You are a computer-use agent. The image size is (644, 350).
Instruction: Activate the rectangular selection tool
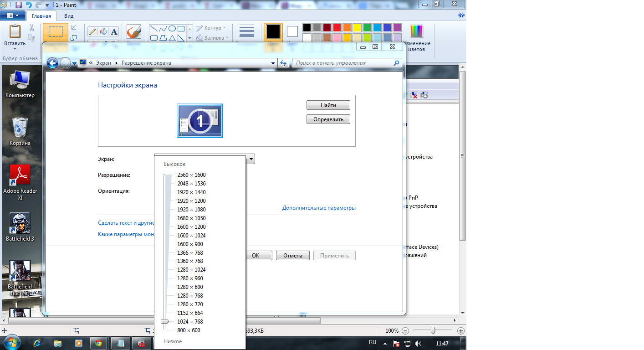coord(56,31)
